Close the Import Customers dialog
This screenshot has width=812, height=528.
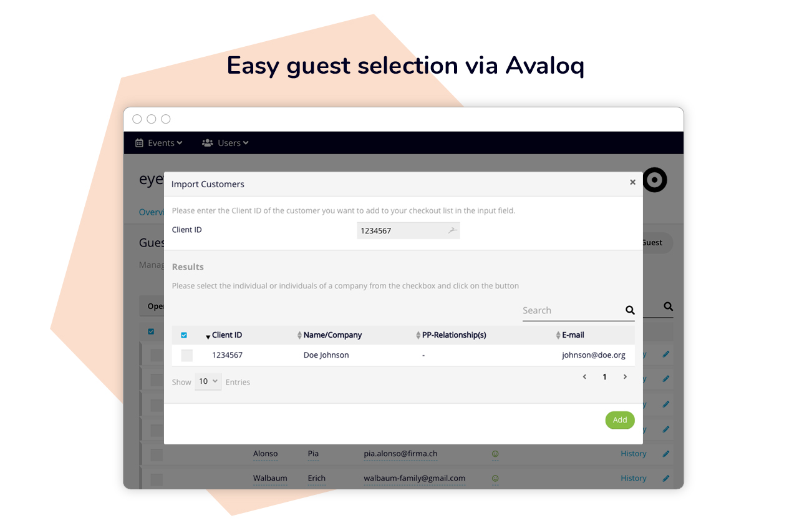[x=632, y=182]
